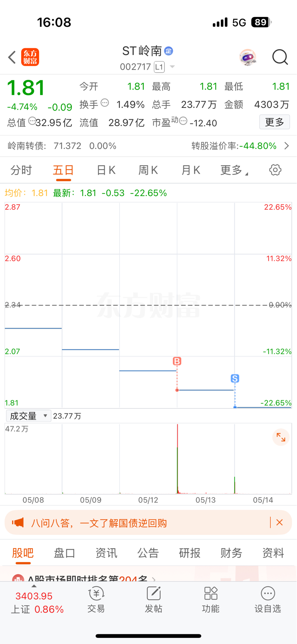The image size is (297, 644).
Task: Expand 更多 chart period options
Action: coord(234,170)
